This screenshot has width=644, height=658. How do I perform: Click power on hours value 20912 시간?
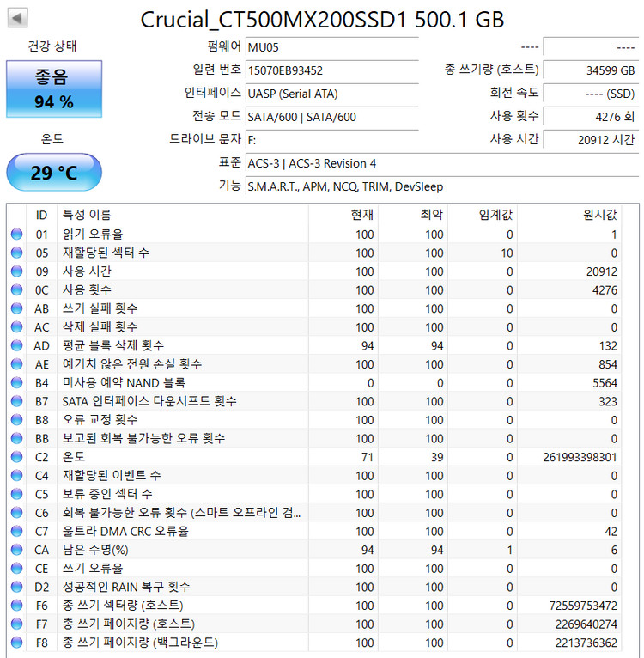pos(591,140)
